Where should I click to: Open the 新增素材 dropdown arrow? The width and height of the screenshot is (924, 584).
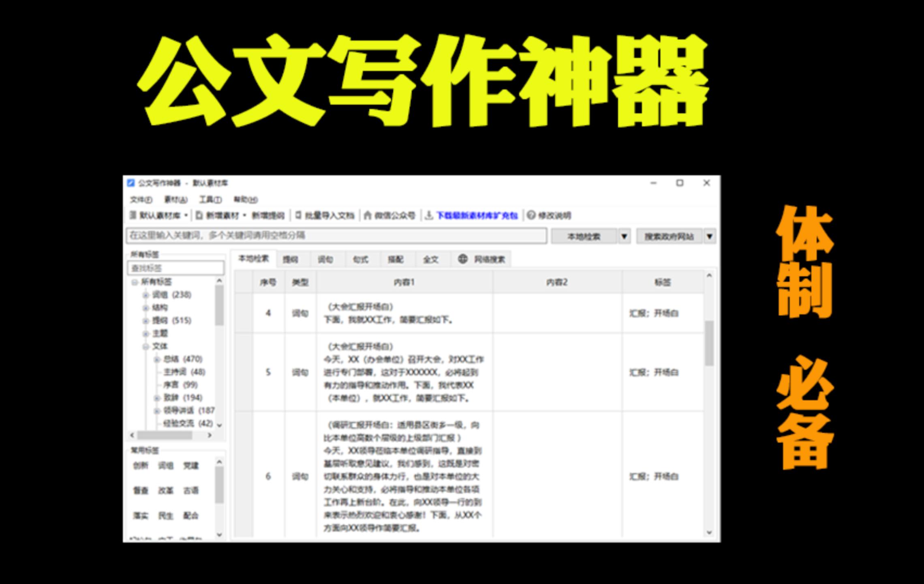pyautogui.click(x=244, y=215)
